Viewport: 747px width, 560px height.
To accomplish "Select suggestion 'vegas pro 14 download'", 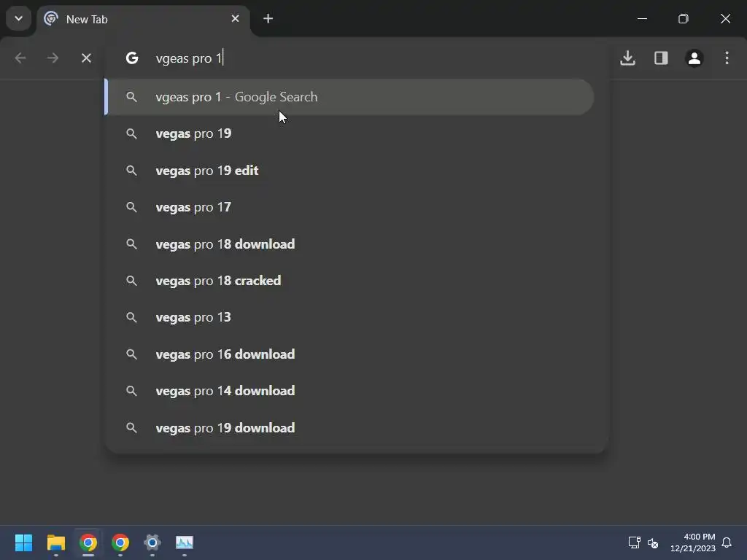I will [x=349, y=391].
